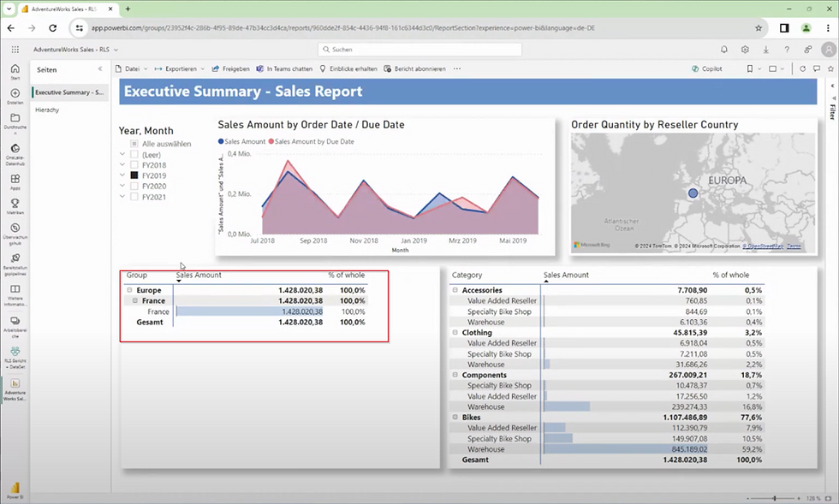Open settings gear in the header
Viewport: 839px width, 504px height.
[745, 50]
